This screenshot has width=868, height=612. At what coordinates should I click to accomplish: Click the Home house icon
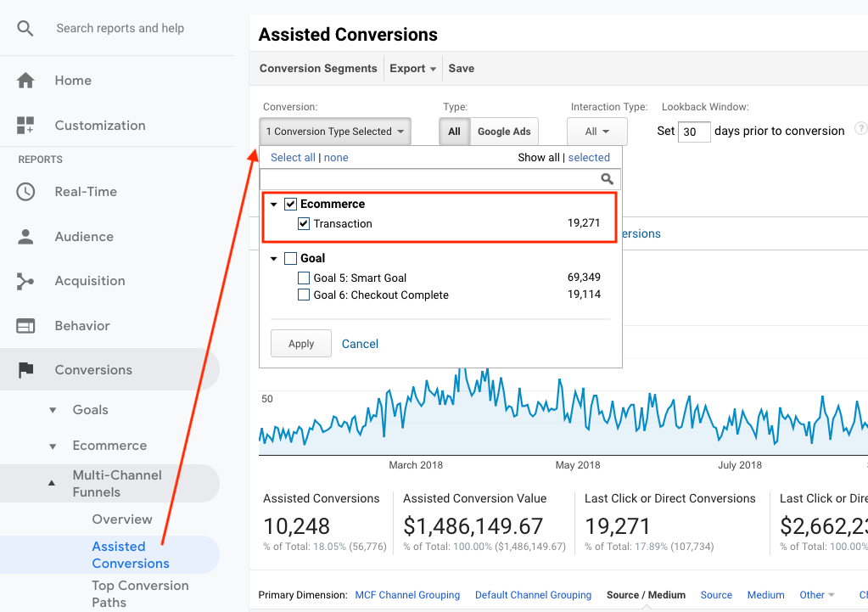click(25, 81)
